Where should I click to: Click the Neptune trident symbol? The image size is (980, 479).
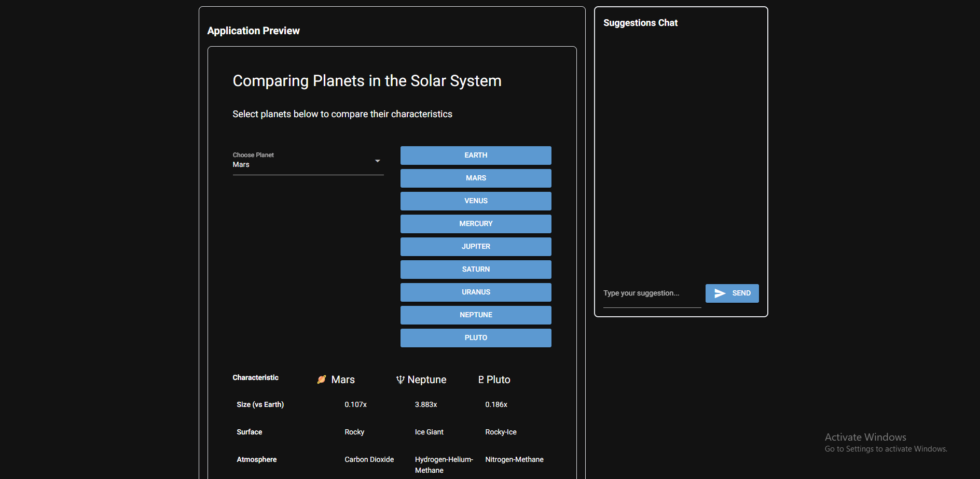(x=400, y=380)
